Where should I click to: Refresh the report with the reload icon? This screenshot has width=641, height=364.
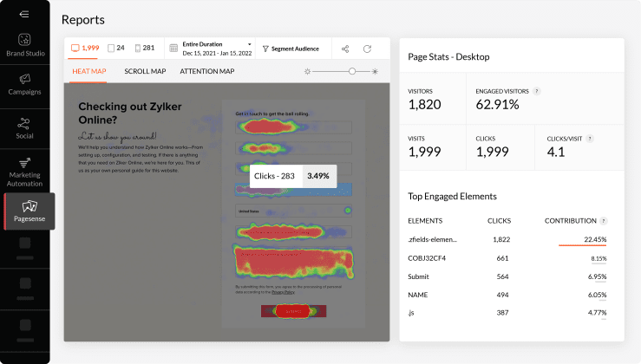367,49
